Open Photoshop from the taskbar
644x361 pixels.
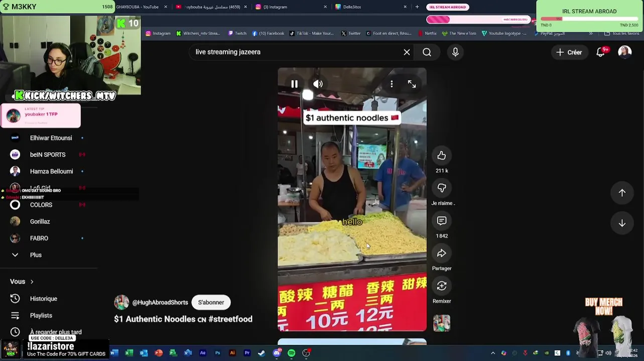[x=217, y=353]
